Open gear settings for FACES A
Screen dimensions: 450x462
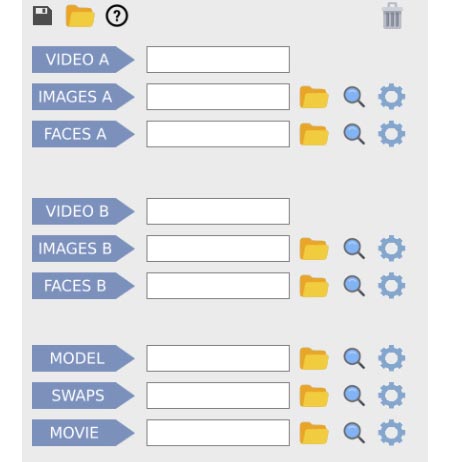click(392, 134)
